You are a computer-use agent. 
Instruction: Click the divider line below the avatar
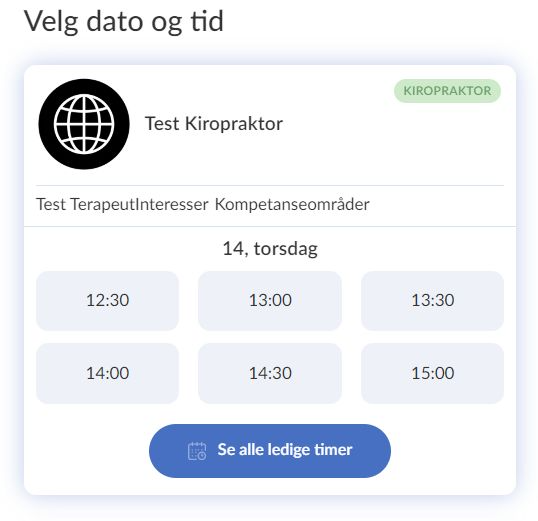coord(270,185)
